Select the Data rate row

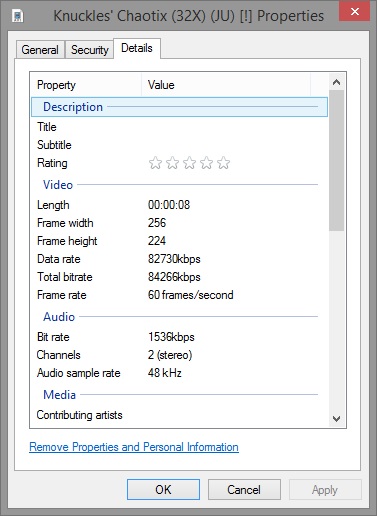tap(179, 259)
